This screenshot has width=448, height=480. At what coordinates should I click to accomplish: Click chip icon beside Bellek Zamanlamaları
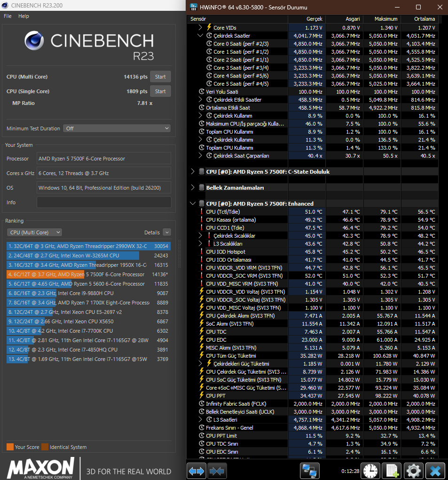tap(202, 187)
